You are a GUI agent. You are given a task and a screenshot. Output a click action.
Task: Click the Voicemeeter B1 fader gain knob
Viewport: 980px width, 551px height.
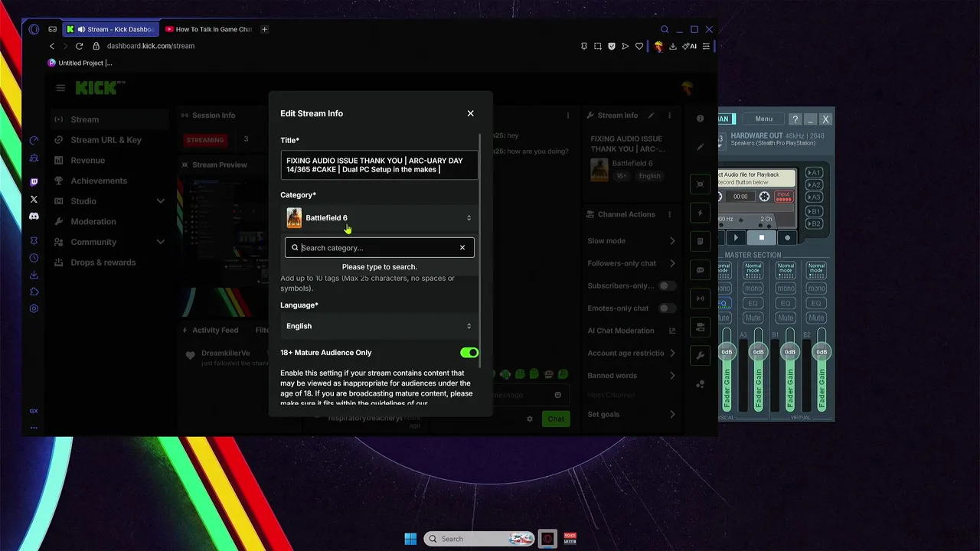(790, 352)
